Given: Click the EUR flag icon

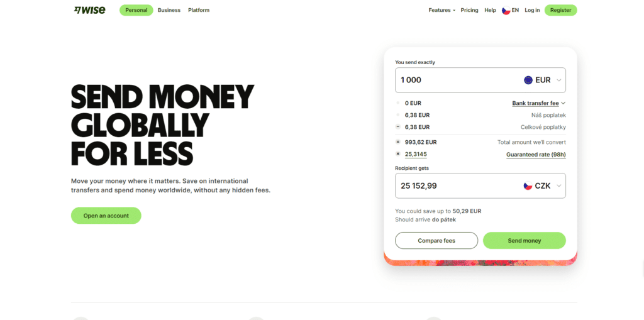Looking at the screenshot, I should click(528, 80).
